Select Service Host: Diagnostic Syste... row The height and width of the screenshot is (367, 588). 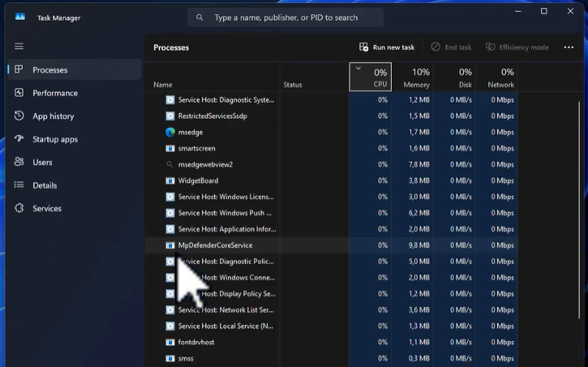pyautogui.click(x=331, y=100)
